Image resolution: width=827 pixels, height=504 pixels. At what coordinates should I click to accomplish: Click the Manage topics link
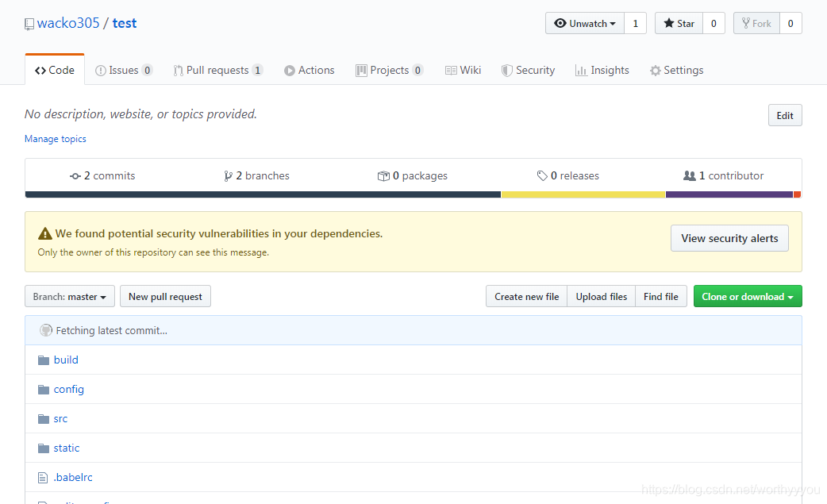(56, 139)
